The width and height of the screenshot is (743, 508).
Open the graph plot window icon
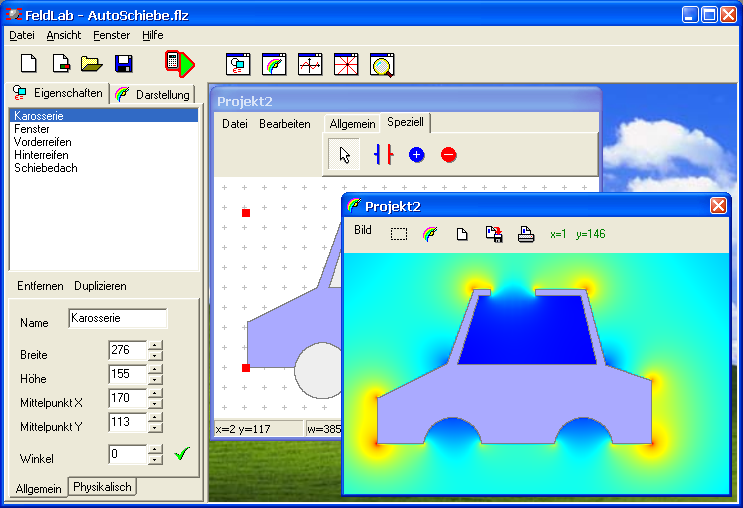coord(310,64)
